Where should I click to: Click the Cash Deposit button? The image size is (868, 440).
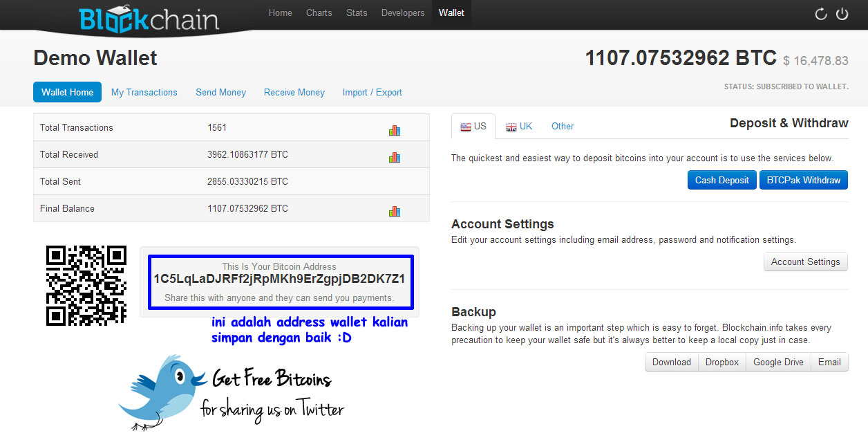(722, 180)
